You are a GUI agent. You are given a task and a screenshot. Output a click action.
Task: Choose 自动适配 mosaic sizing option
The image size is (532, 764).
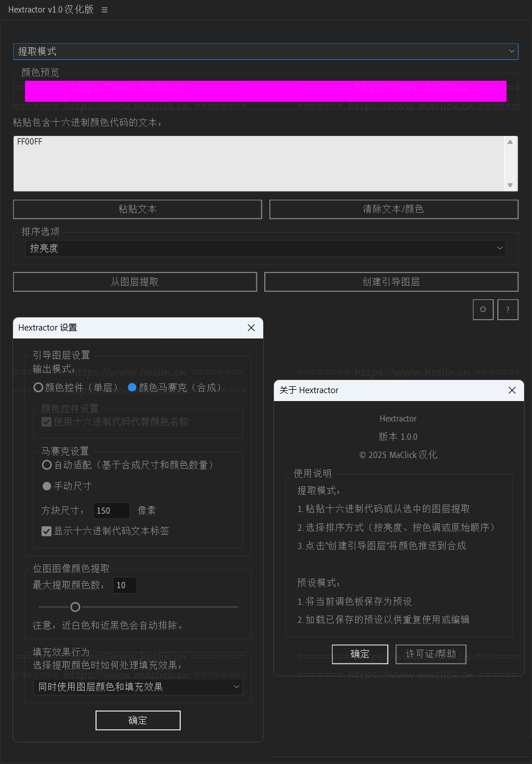[x=47, y=465]
